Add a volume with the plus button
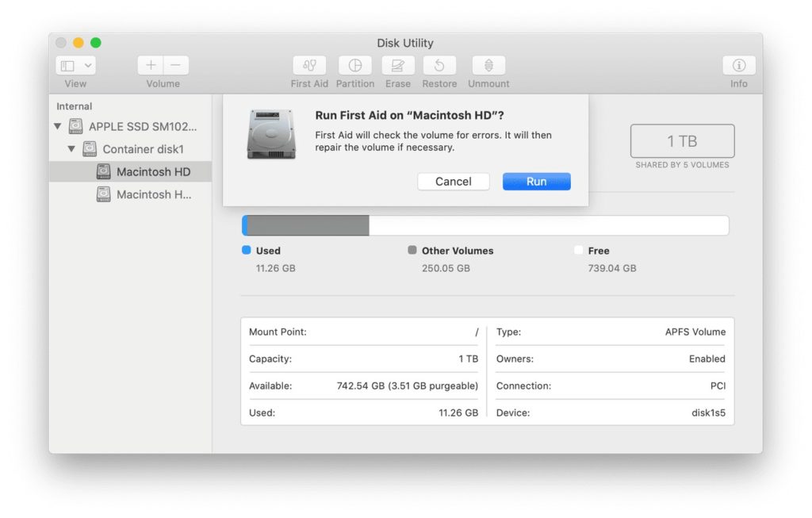Screen dimensions: 812x518 coord(151,65)
